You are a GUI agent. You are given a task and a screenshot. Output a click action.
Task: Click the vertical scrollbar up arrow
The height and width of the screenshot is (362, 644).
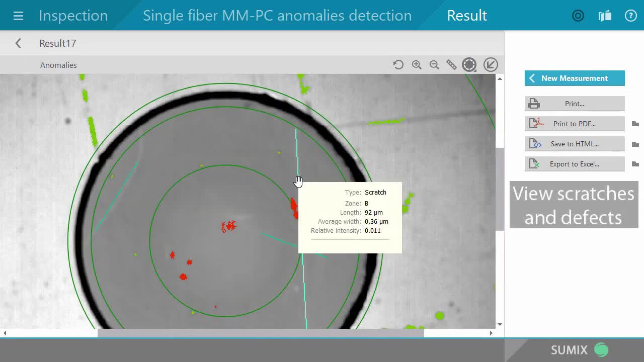coord(500,78)
